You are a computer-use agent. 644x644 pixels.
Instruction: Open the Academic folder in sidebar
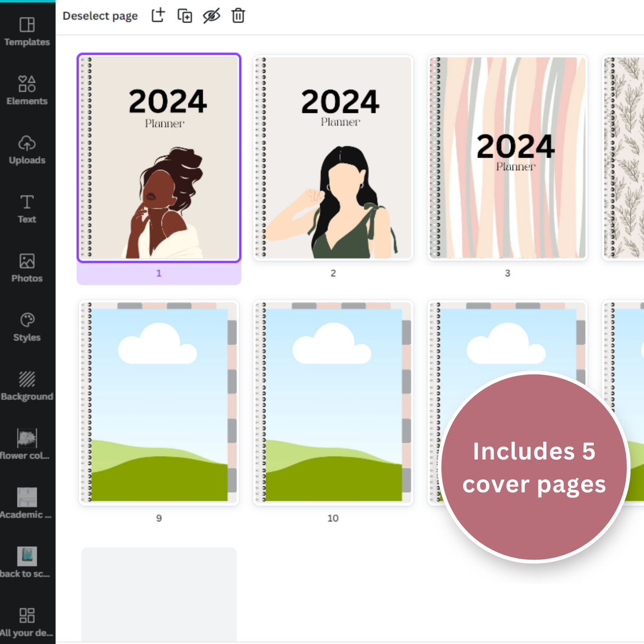27,504
